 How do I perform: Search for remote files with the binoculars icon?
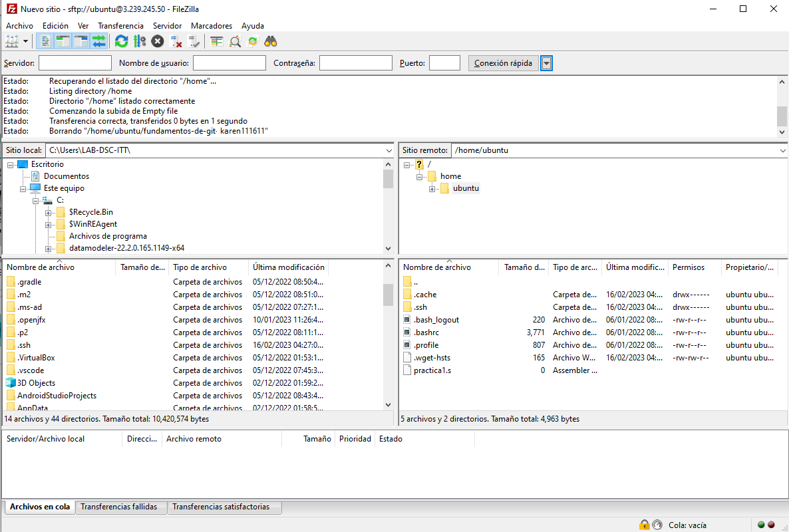point(270,41)
